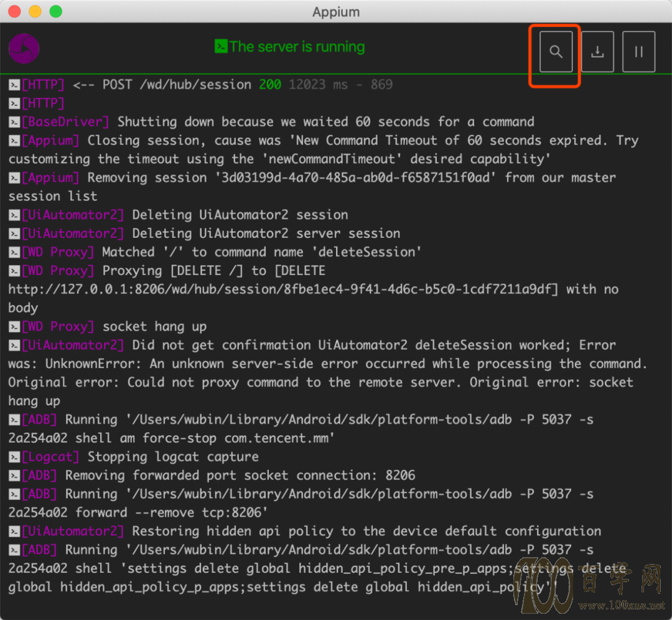This screenshot has width=672, height=620.
Task: Click the purple Appium logo
Action: pyautogui.click(x=24, y=49)
